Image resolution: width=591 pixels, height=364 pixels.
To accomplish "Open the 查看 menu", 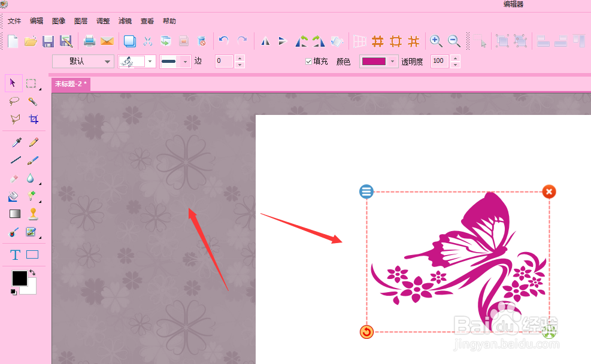I will point(147,21).
